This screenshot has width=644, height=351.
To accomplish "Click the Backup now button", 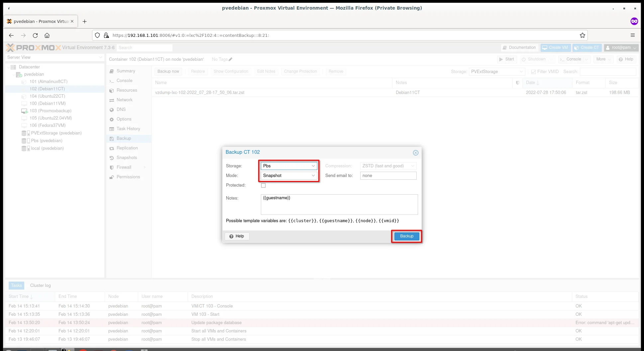I will pos(168,72).
